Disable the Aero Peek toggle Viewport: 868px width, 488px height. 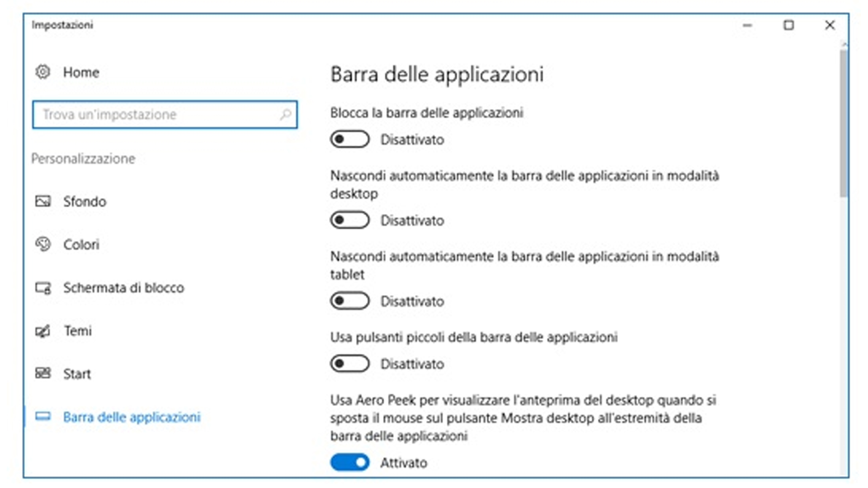tap(349, 462)
